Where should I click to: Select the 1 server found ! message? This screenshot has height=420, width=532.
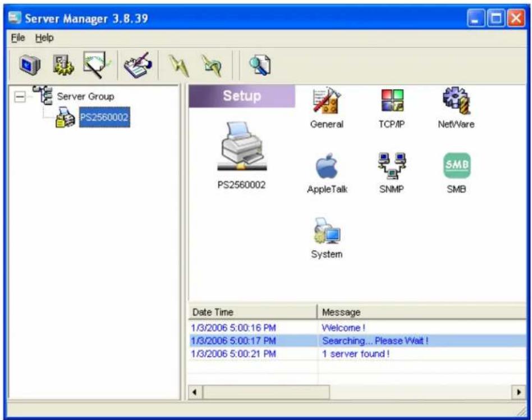[356, 354]
